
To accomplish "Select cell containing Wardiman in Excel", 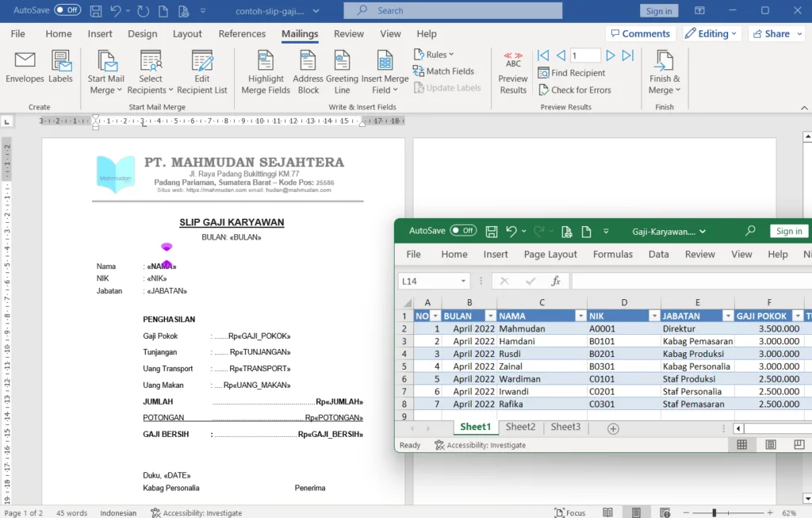I will coord(542,379).
